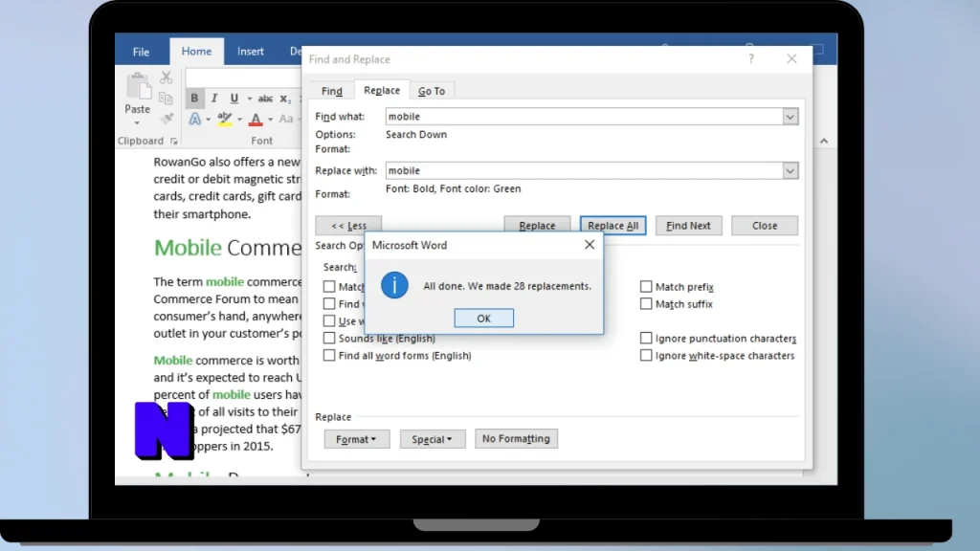Copy using the two-pages icon
980x551 pixels.
point(166,99)
